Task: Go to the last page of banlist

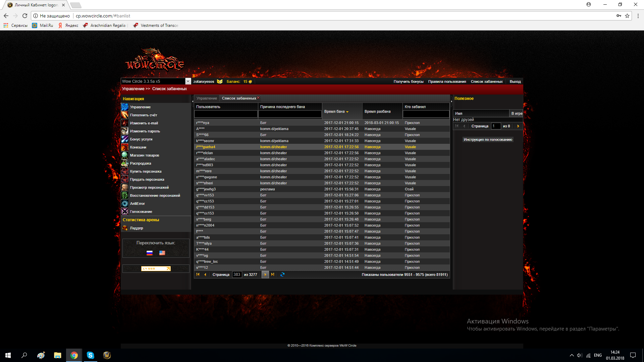Action: point(273,275)
